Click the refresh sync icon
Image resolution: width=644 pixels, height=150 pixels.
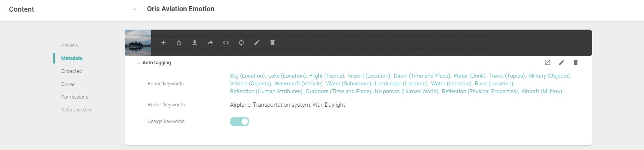(241, 42)
